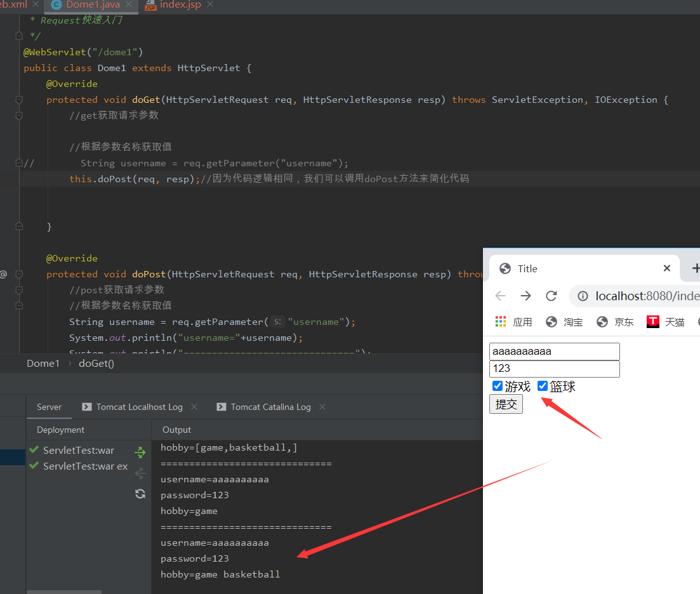Click the 提交 submit button
Viewport: 700px width, 594px height.
[x=506, y=404]
